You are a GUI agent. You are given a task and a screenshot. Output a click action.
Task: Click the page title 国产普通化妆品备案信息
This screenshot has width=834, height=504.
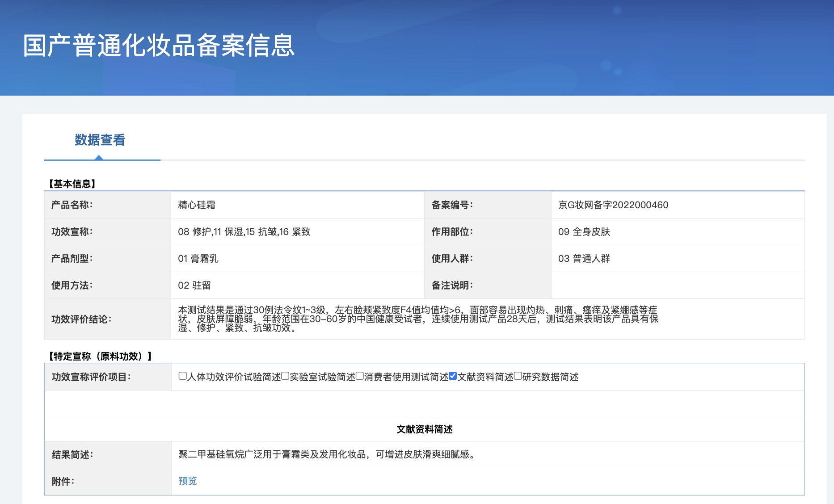159,46
